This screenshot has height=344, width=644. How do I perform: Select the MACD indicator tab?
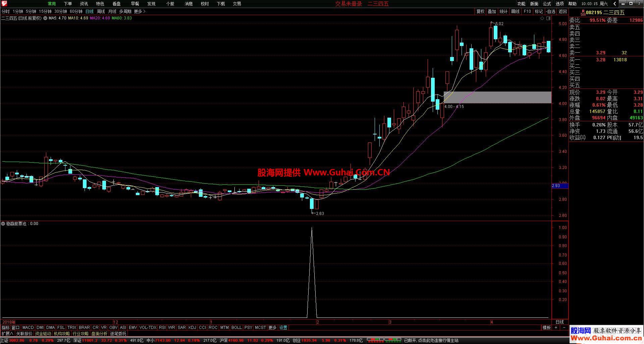click(28, 328)
